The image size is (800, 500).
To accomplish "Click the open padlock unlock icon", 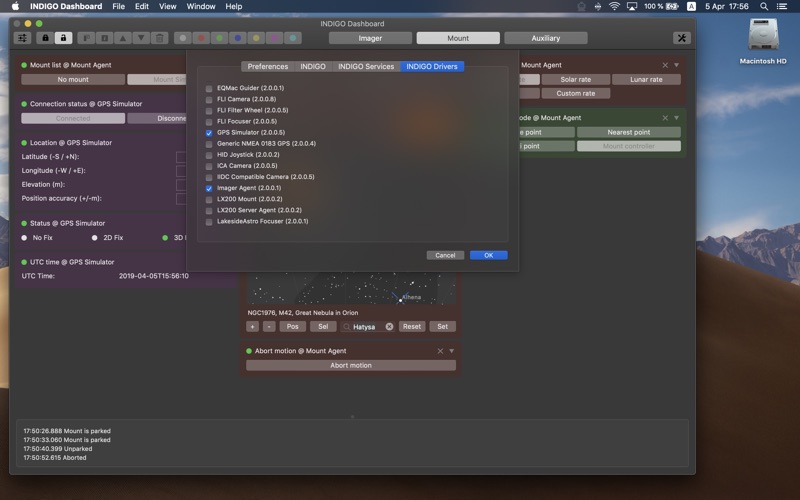I will [x=63, y=38].
